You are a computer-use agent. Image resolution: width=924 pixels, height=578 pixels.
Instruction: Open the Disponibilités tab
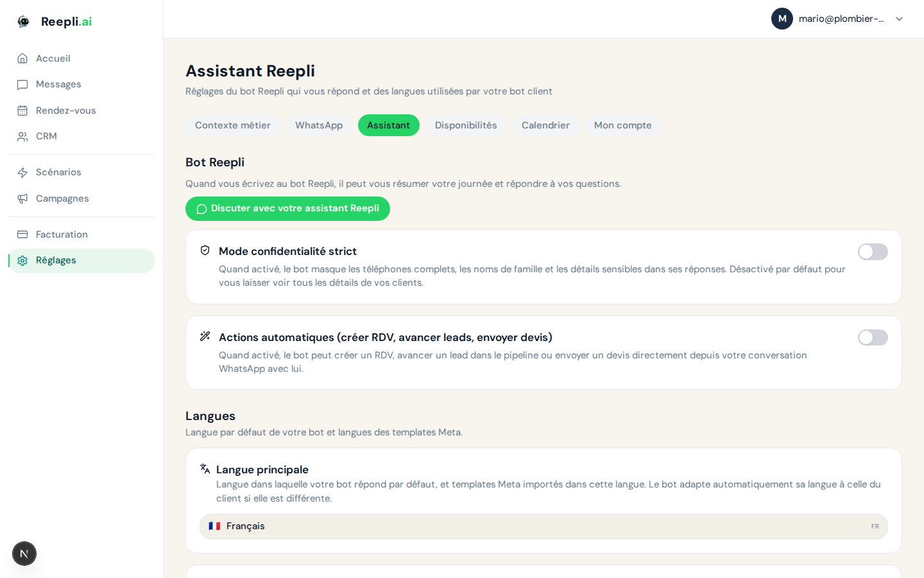tap(466, 125)
